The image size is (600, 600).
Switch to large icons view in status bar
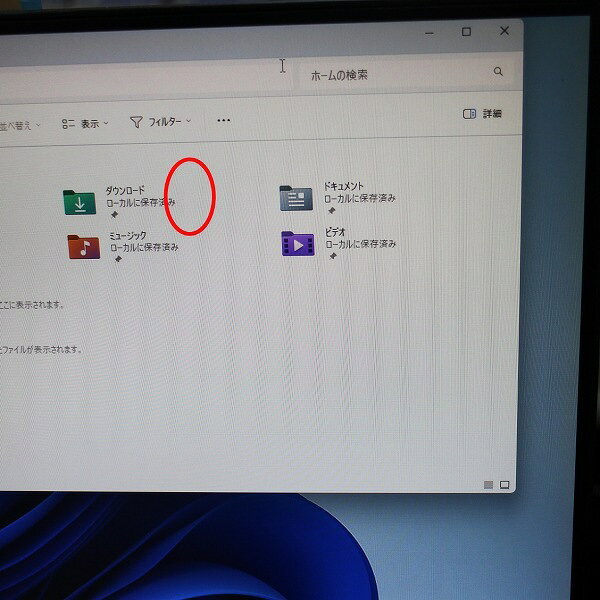click(x=505, y=484)
